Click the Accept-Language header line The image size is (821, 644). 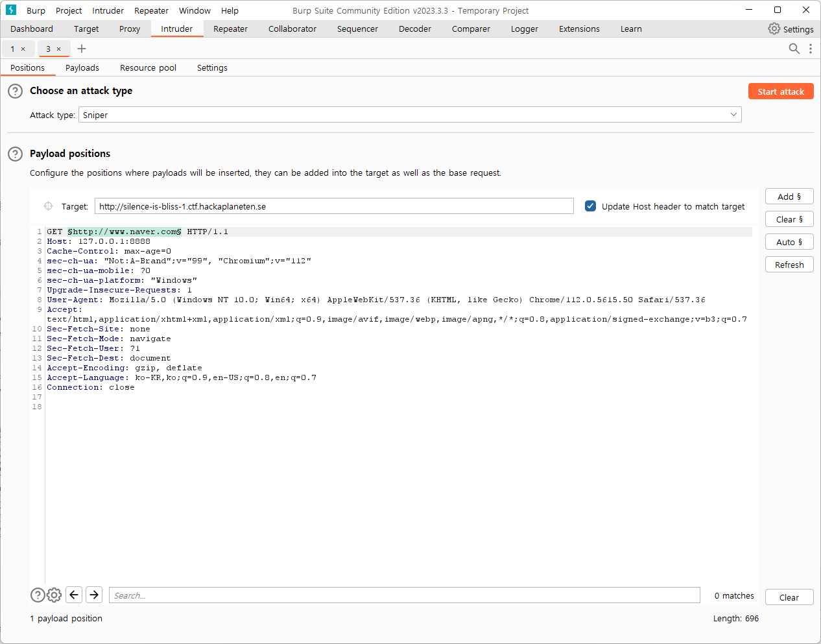[182, 377]
